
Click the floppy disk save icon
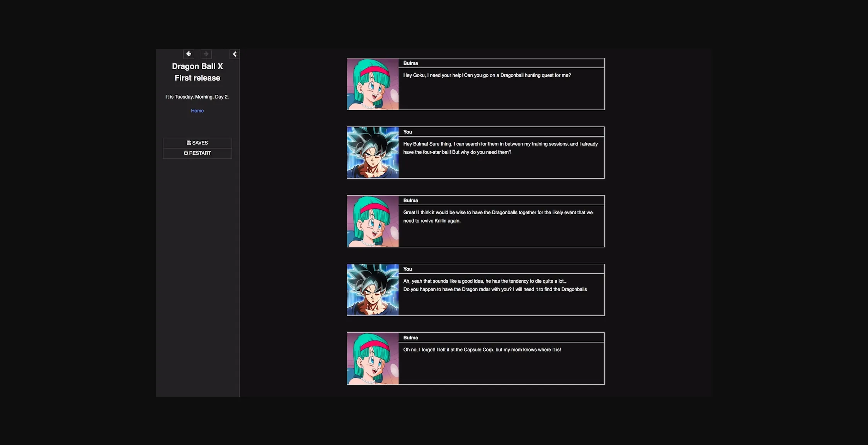188,143
